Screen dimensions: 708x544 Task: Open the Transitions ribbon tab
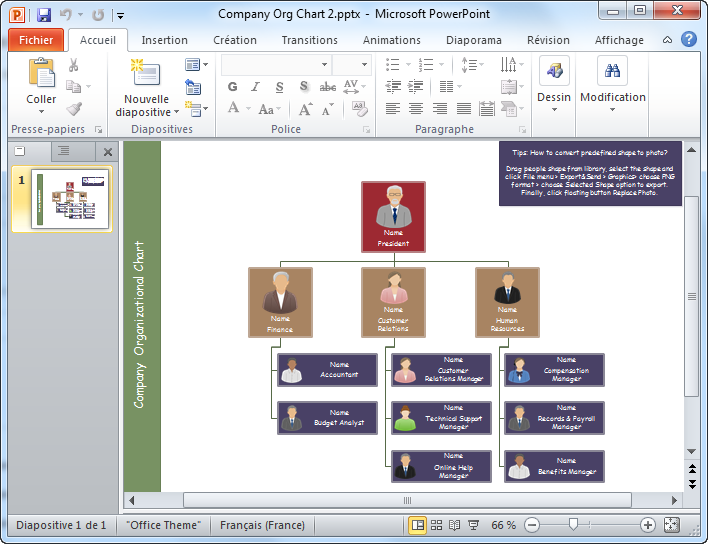pos(309,40)
